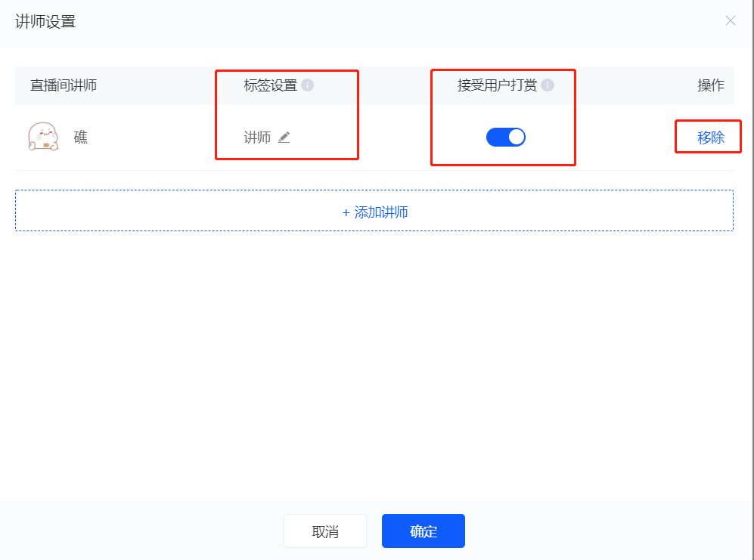Image resolution: width=754 pixels, height=560 pixels.
Task: Click the 标签设置 column header text
Action: point(270,85)
